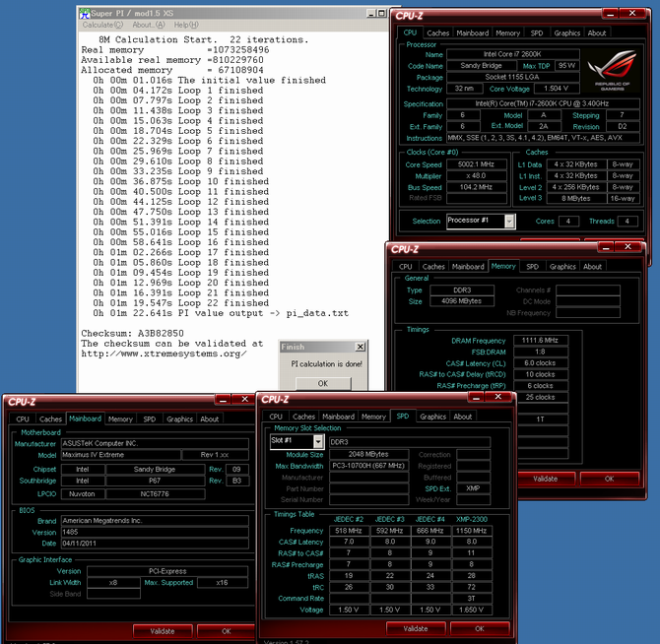Click the BIOS version 1485 field
660x644 pixels.
[155, 532]
